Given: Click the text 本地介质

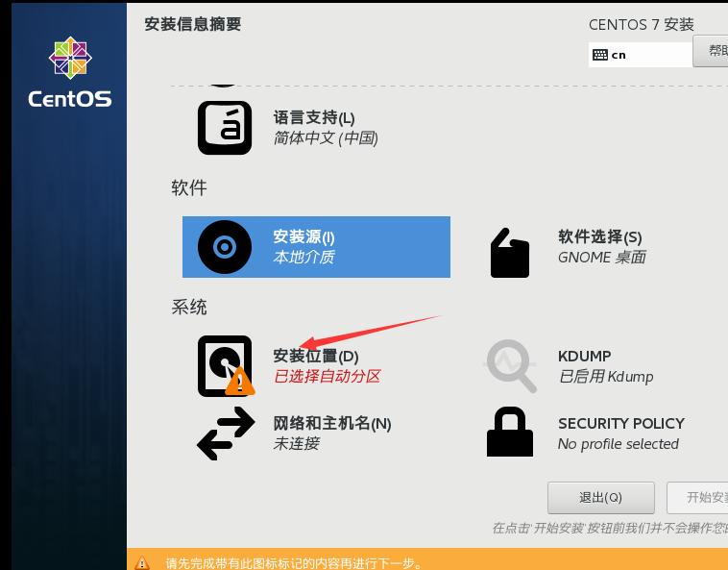Looking at the screenshot, I should 303,258.
